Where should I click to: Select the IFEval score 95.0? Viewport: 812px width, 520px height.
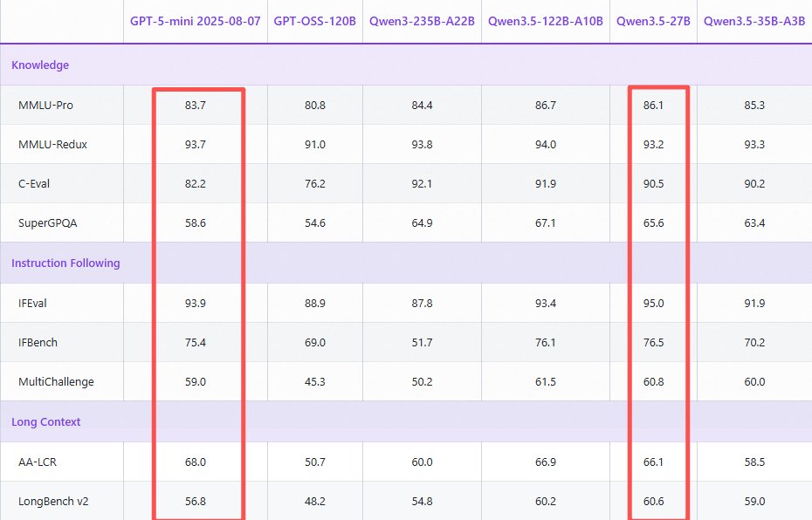click(653, 304)
